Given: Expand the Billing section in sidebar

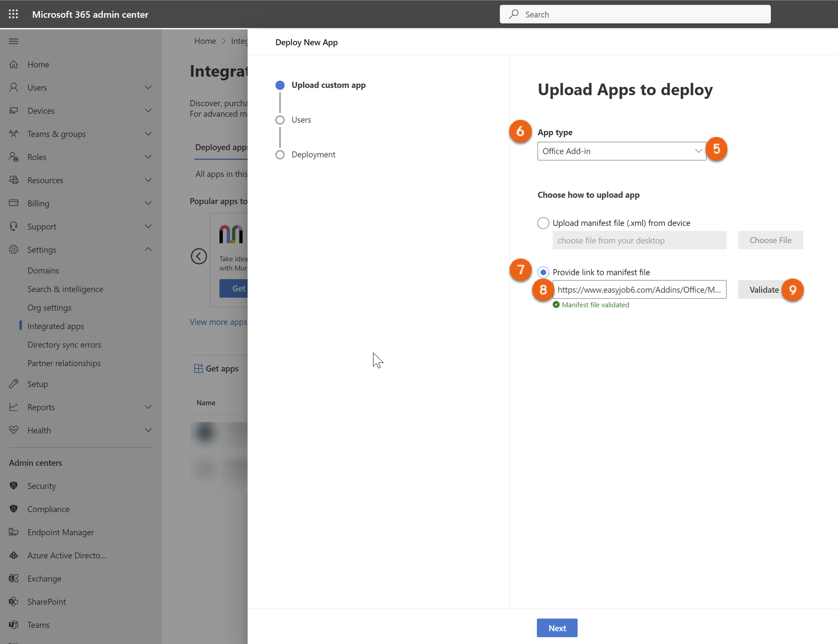Looking at the screenshot, I should pos(148,203).
